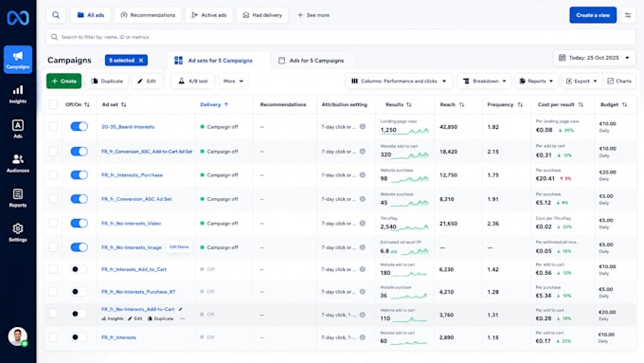Toggle on FR_fr_Interests_Add_to_Cart ad set
Image resolution: width=644 pixels, height=363 pixels.
[x=79, y=269]
